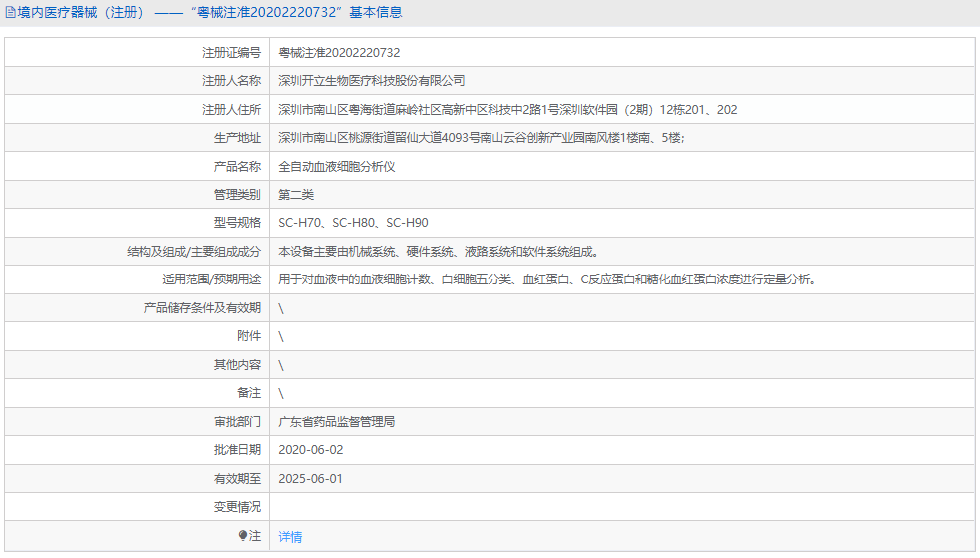Select model specs SC-H70、SC-H80、SC-H90
This screenshot has width=980, height=558.
353,223
